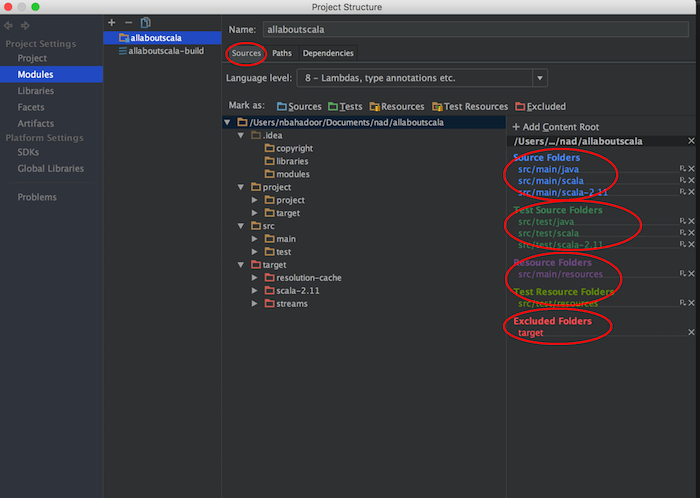Expand the test folder

pyautogui.click(x=254, y=252)
